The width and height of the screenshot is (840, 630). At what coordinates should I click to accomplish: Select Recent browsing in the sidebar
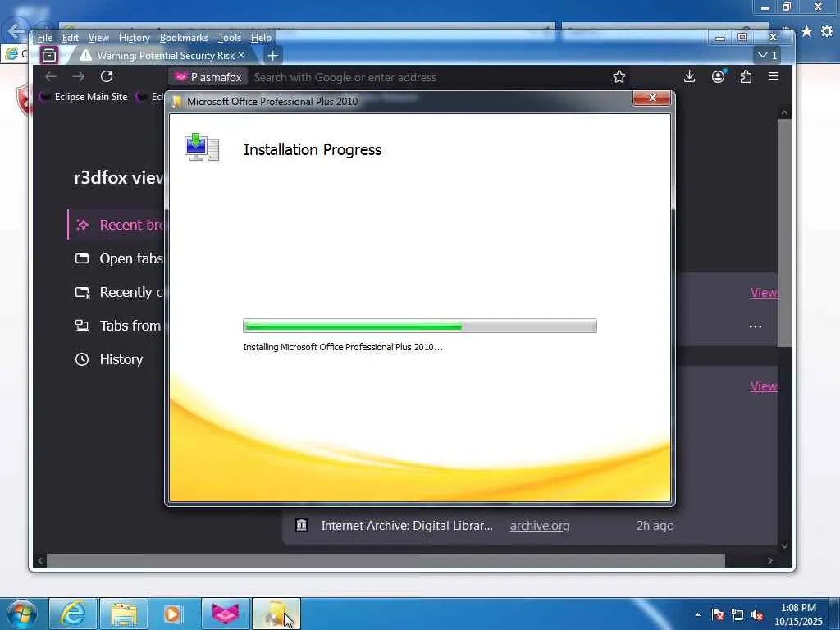[x=116, y=225]
